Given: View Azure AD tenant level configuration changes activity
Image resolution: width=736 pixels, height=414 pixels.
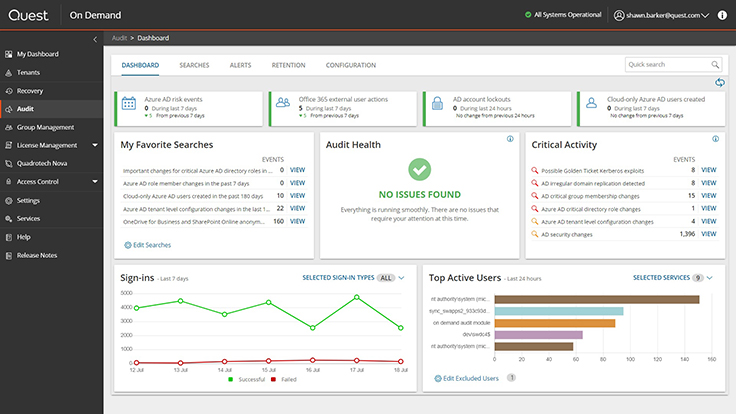Looking at the screenshot, I should pyautogui.click(x=709, y=221).
